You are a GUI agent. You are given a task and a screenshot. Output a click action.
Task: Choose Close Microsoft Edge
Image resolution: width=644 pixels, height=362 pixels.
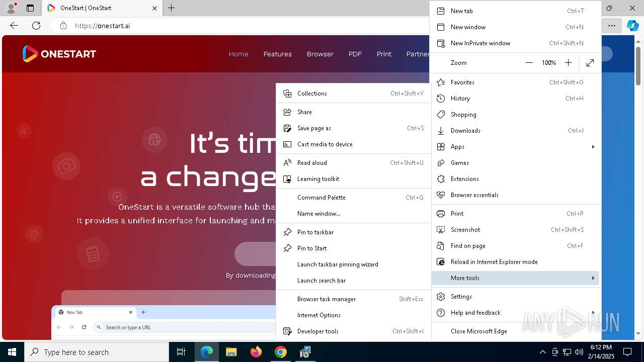[x=515, y=331]
